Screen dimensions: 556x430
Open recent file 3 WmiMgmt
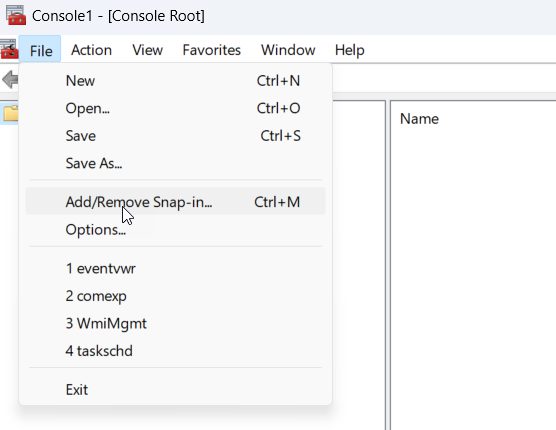tap(176, 323)
